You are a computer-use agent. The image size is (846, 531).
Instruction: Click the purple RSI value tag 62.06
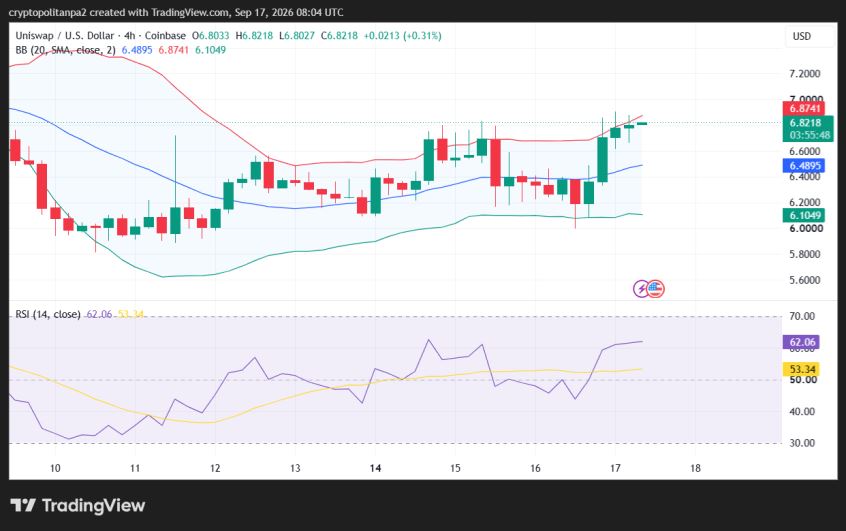coord(801,342)
